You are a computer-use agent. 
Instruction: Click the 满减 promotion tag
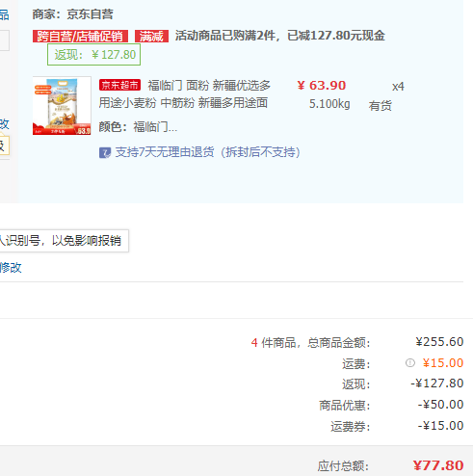click(x=151, y=36)
